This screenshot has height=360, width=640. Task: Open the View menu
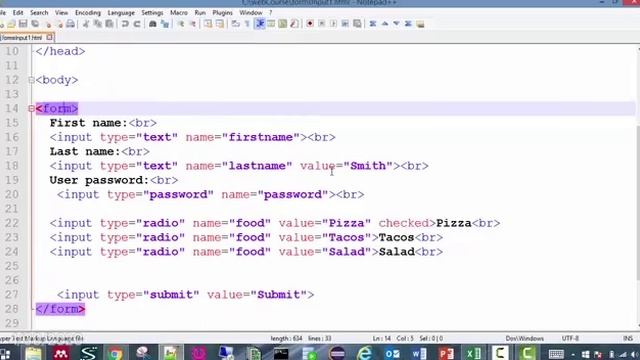61,13
